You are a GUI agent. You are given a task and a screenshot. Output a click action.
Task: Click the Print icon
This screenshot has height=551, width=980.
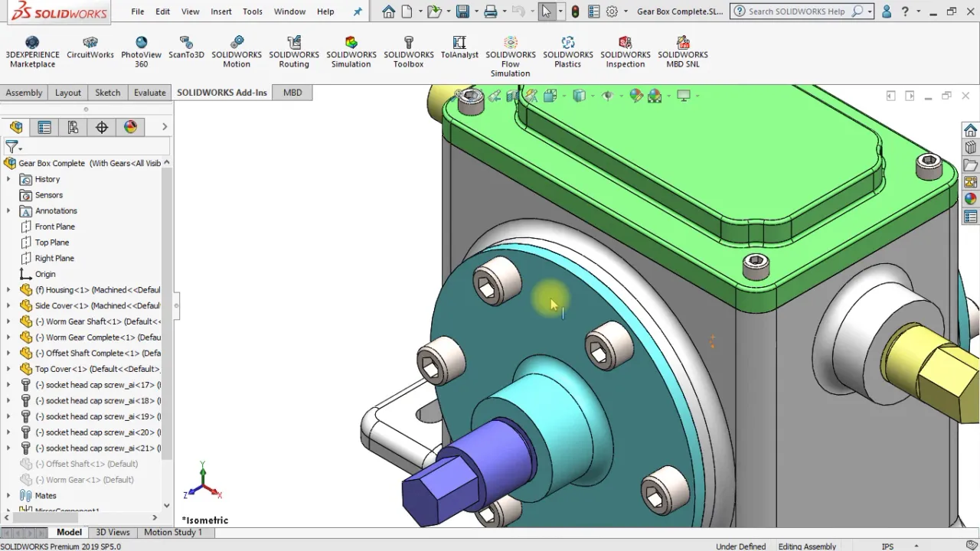[x=491, y=11]
